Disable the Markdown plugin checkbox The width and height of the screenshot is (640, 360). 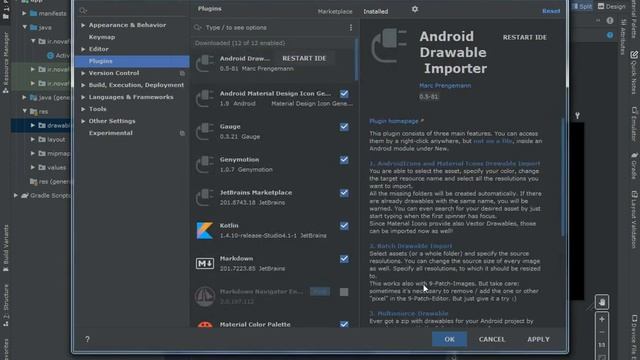pos(344,259)
